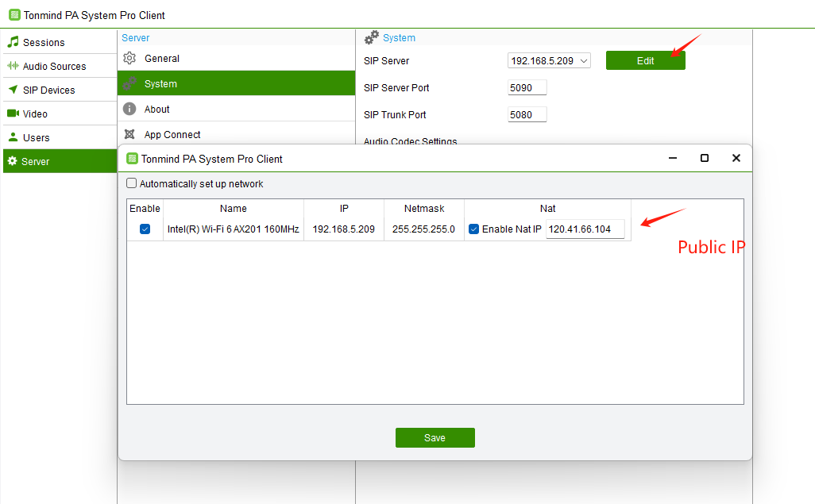Viewport: 815px width, 504px height.
Task: Close the network setup dialog
Action: [x=736, y=158]
